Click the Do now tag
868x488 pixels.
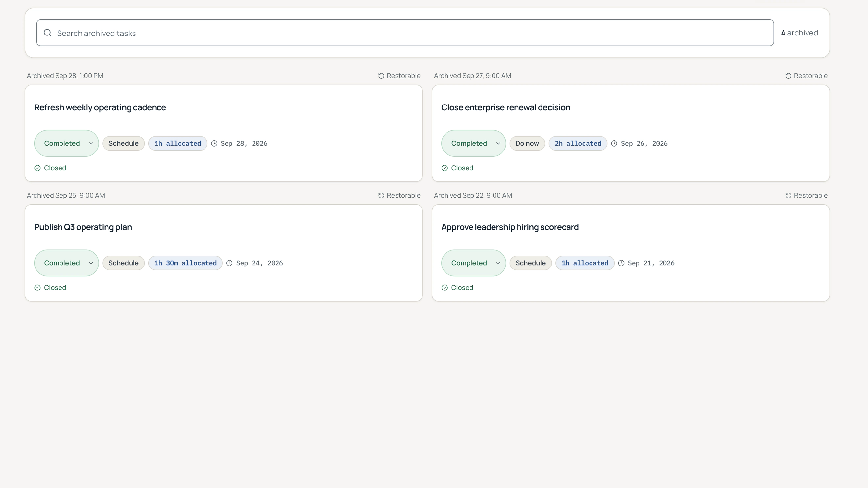coord(527,144)
